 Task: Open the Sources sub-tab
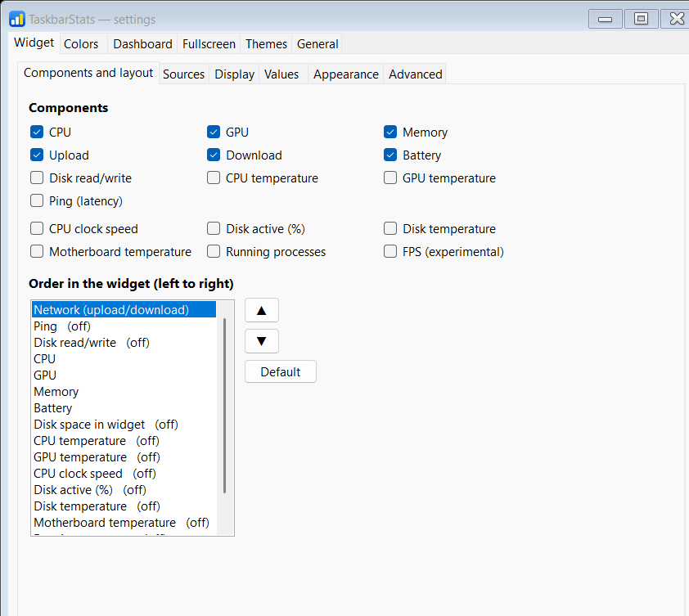click(x=183, y=74)
